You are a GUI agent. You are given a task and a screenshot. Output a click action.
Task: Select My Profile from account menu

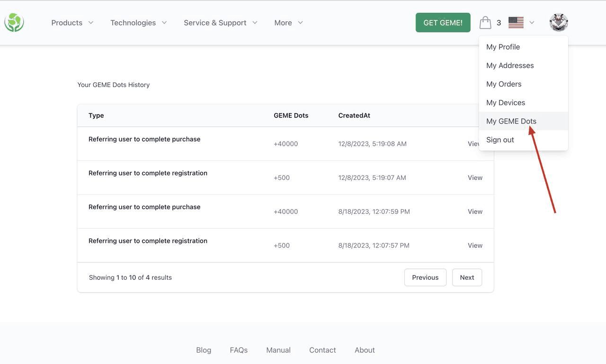pyautogui.click(x=503, y=47)
